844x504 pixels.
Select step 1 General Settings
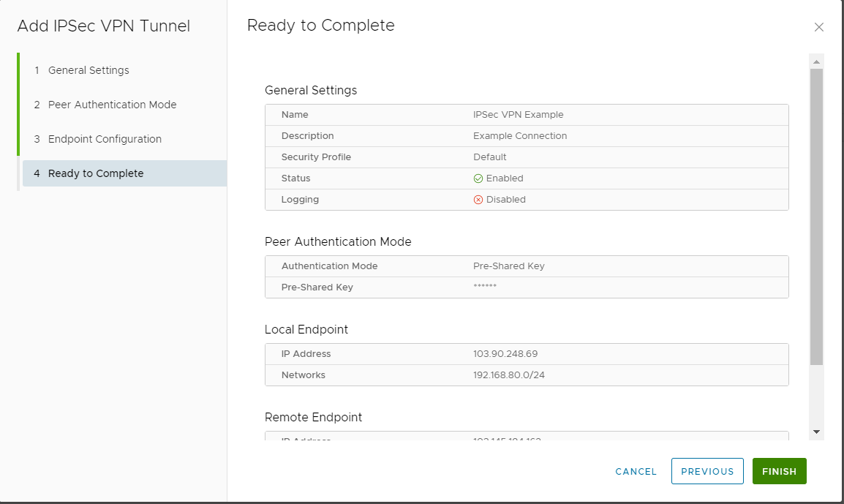pos(88,70)
